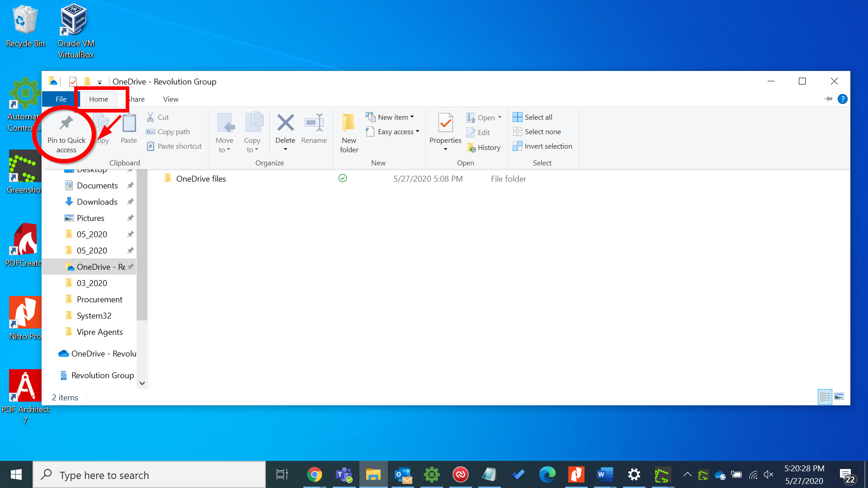Expand the Properties dropdown arrow
868x488 pixels.
[445, 150]
